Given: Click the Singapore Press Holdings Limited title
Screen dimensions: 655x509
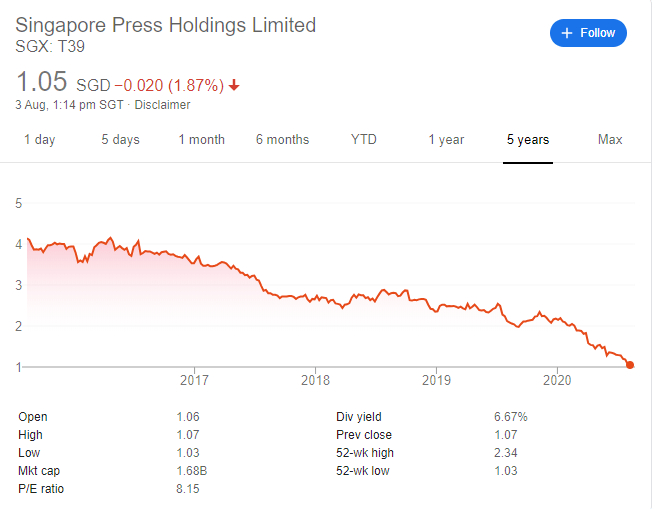Looking at the screenshot, I should [x=165, y=25].
